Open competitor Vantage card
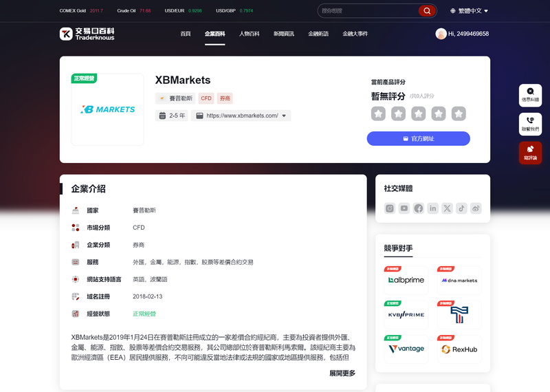This screenshot has height=392, width=550. [406, 349]
